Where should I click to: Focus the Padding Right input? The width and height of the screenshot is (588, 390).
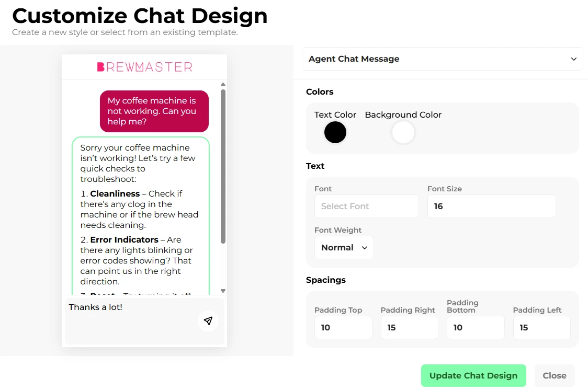409,328
